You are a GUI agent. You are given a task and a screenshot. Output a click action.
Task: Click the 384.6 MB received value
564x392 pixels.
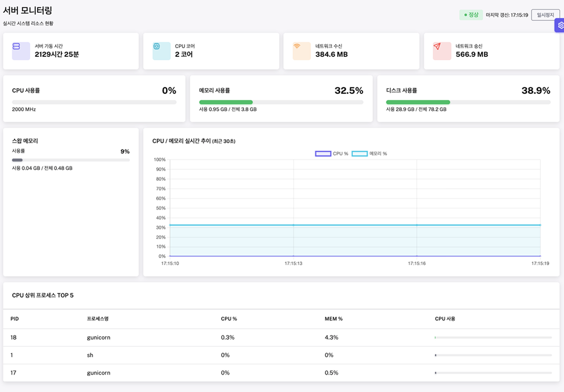click(x=332, y=55)
